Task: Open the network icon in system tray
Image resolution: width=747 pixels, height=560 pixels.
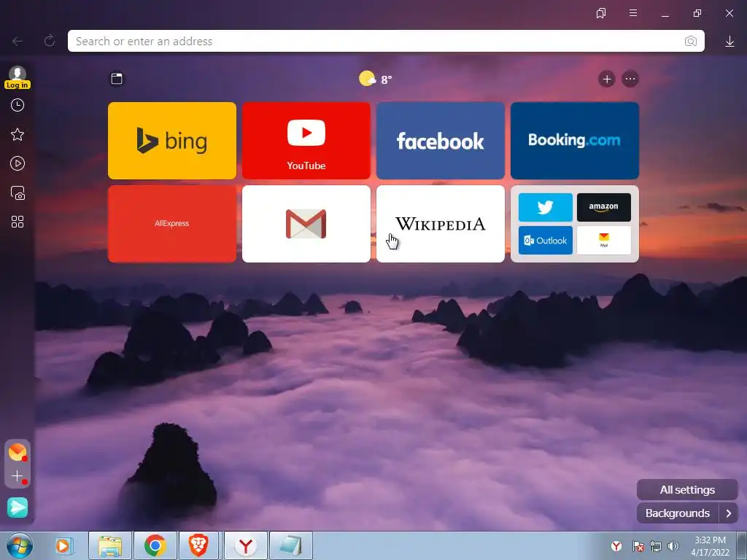Action: [x=656, y=546]
